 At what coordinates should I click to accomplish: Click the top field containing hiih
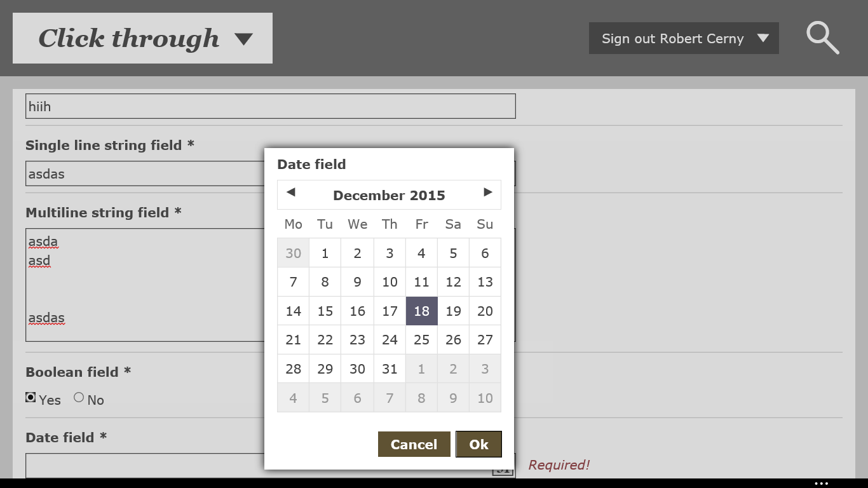[270, 106]
